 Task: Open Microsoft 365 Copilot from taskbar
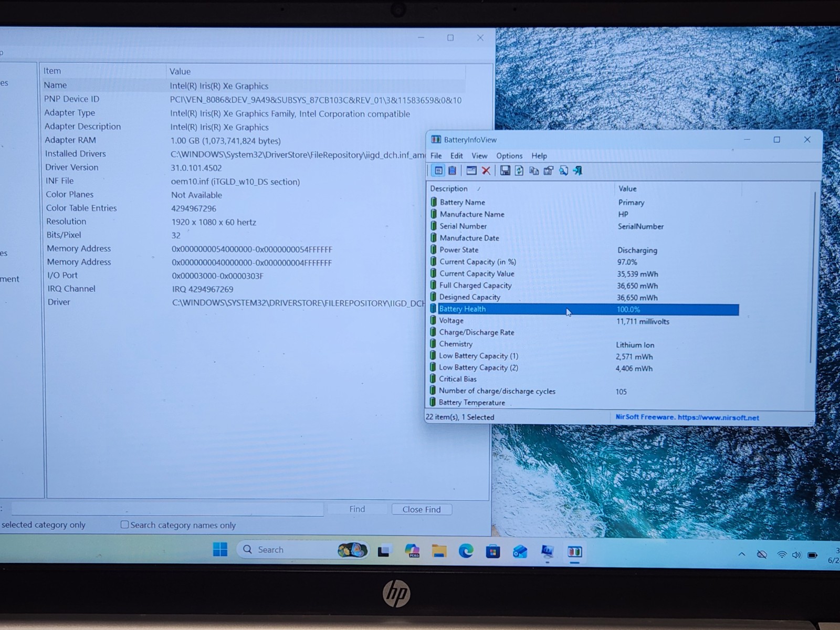(x=412, y=551)
